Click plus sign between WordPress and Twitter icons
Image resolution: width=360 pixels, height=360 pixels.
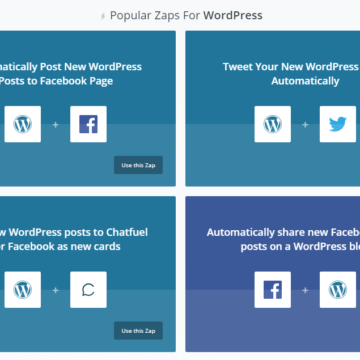(305, 125)
